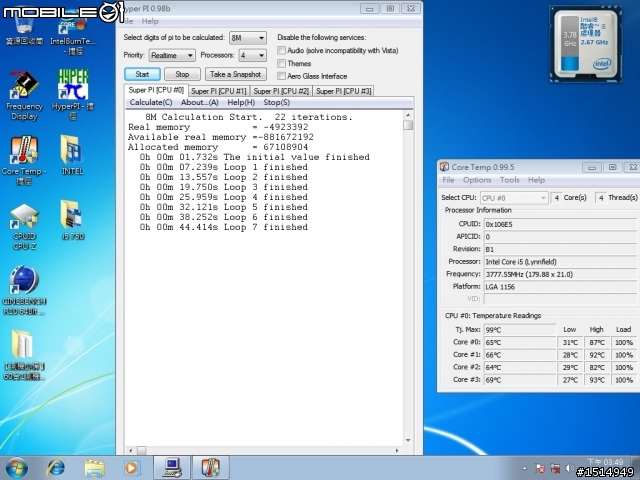Click Take a Snapshot button
Viewport: 640px width, 480px height.
(x=236, y=74)
